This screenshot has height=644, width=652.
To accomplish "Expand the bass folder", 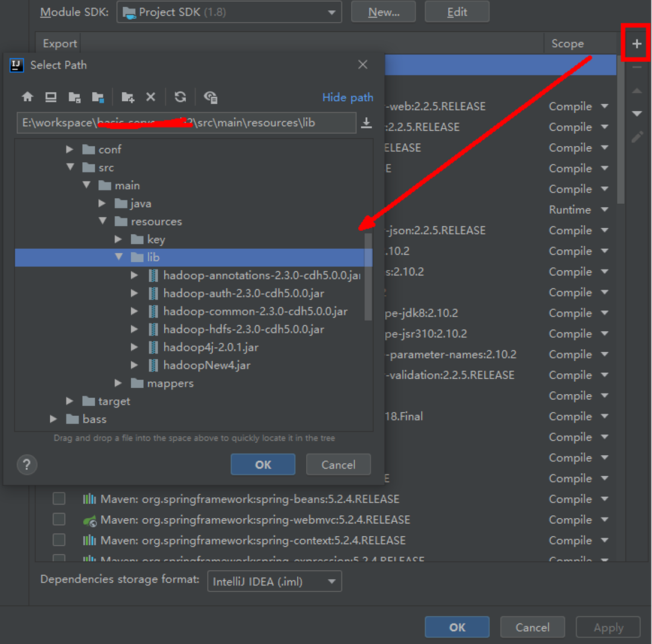I will pos(54,419).
